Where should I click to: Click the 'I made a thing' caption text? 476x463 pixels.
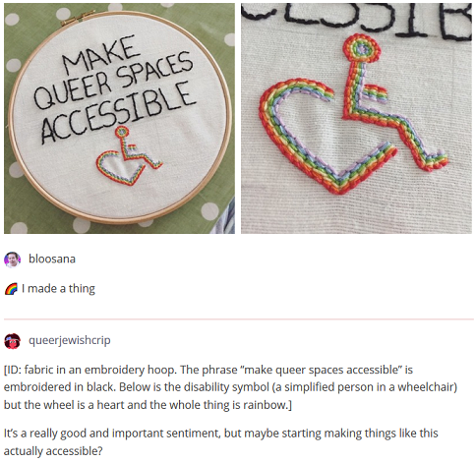(x=58, y=289)
